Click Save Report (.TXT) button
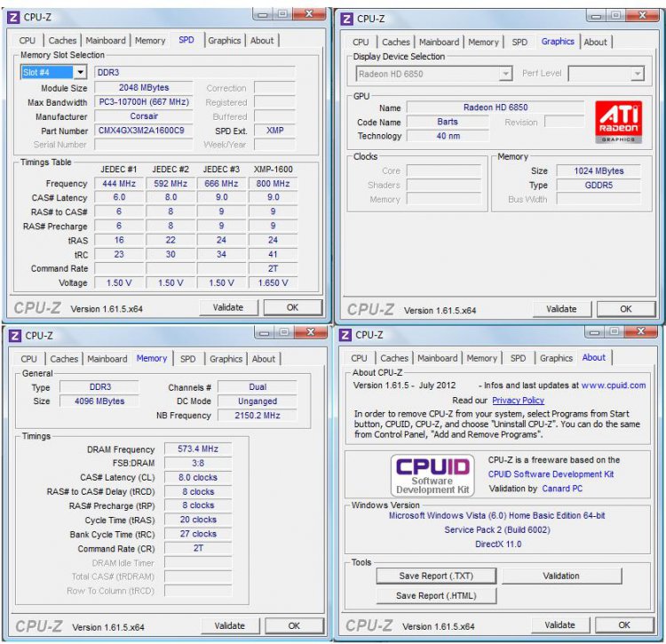The height and width of the screenshot is (644, 666). click(436, 576)
